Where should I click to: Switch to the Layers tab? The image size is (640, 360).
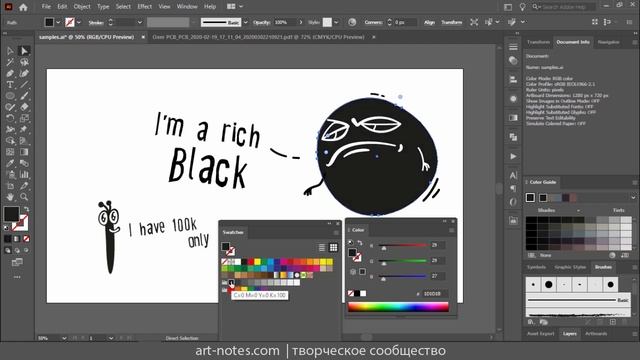click(570, 333)
